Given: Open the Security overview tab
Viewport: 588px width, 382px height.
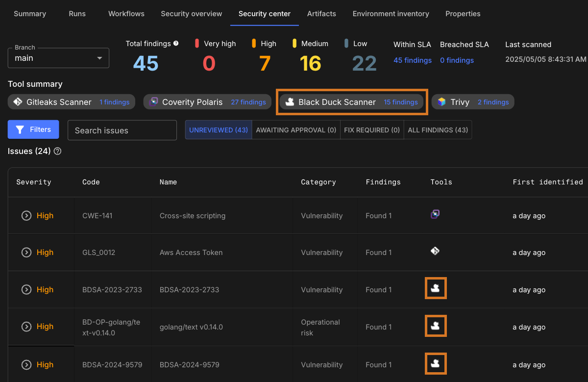Looking at the screenshot, I should tap(191, 14).
